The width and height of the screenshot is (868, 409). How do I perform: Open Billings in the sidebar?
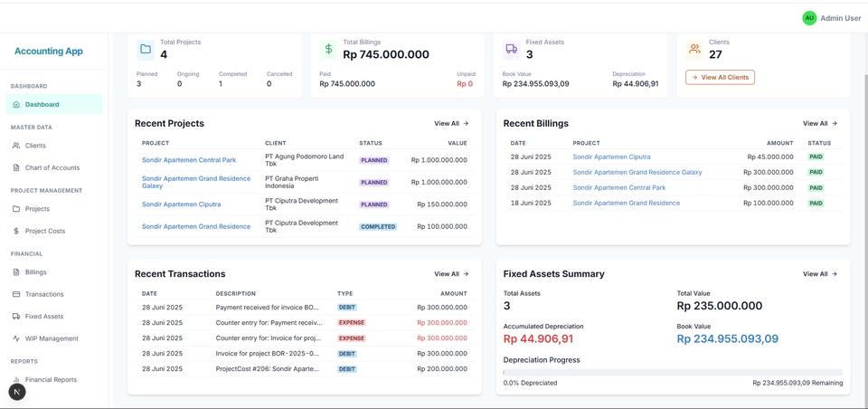point(53,272)
